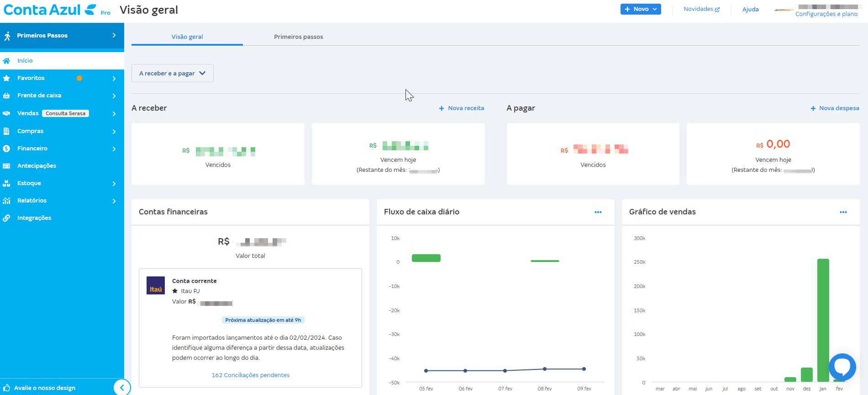868x395 pixels.
Task: Expand the Primeiros Passos sidebar chevron
Action: point(114,35)
